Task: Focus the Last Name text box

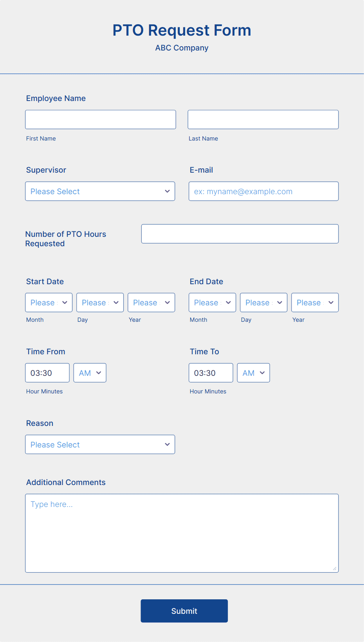Action: point(263,119)
